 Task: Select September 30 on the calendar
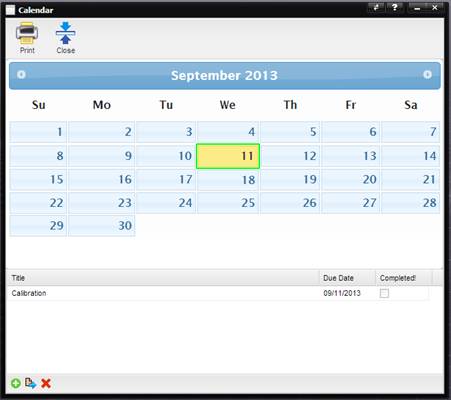[x=102, y=226]
